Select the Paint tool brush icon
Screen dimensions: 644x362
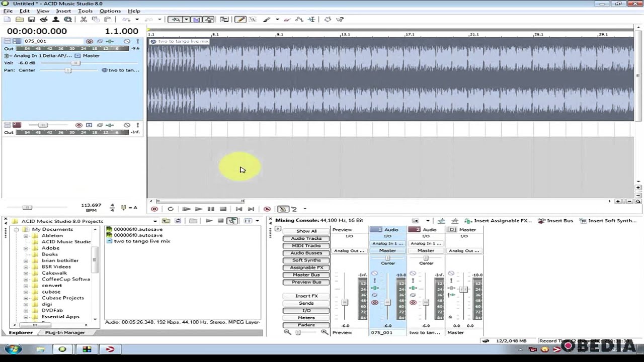[266, 20]
